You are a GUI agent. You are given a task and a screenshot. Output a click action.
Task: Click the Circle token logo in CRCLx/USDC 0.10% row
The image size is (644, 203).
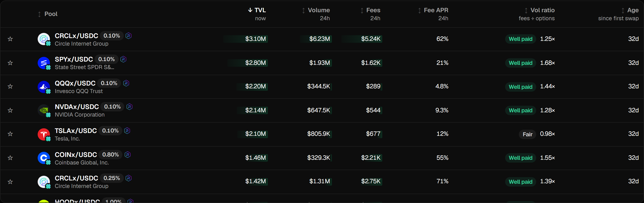[44, 39]
